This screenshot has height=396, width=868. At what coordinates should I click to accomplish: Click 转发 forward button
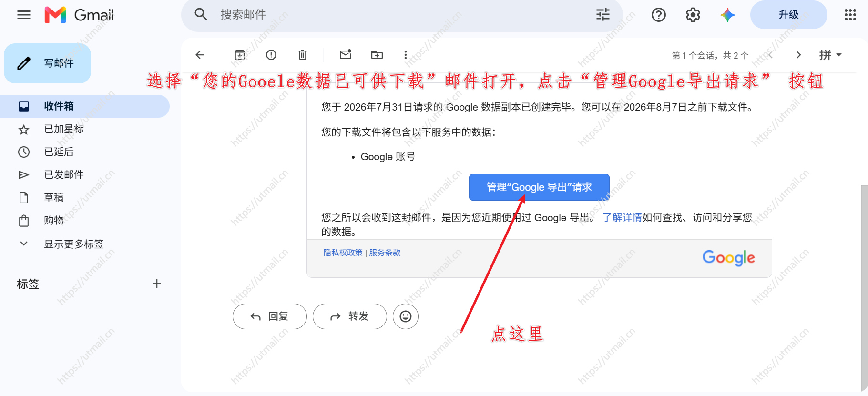pyautogui.click(x=350, y=316)
